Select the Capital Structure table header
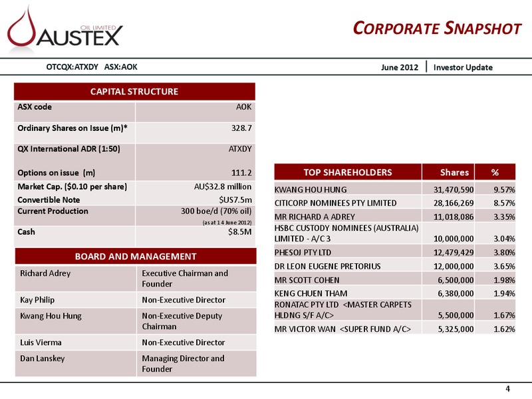Image resolution: width=532 pixels, height=399 pixels. tap(134, 92)
